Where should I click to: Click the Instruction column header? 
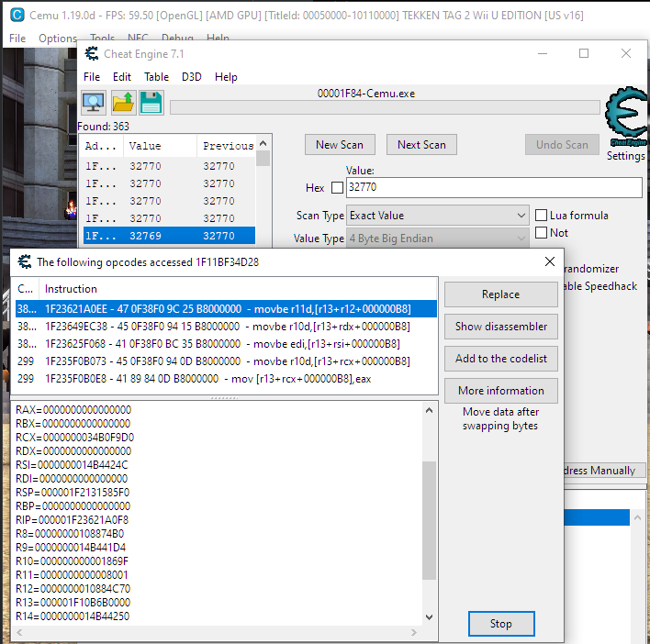[x=238, y=289]
